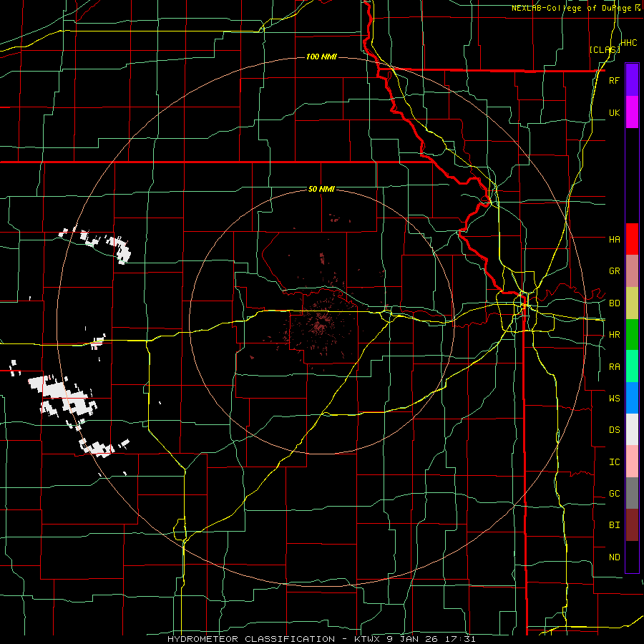Click the "UK" legend label

(614, 112)
